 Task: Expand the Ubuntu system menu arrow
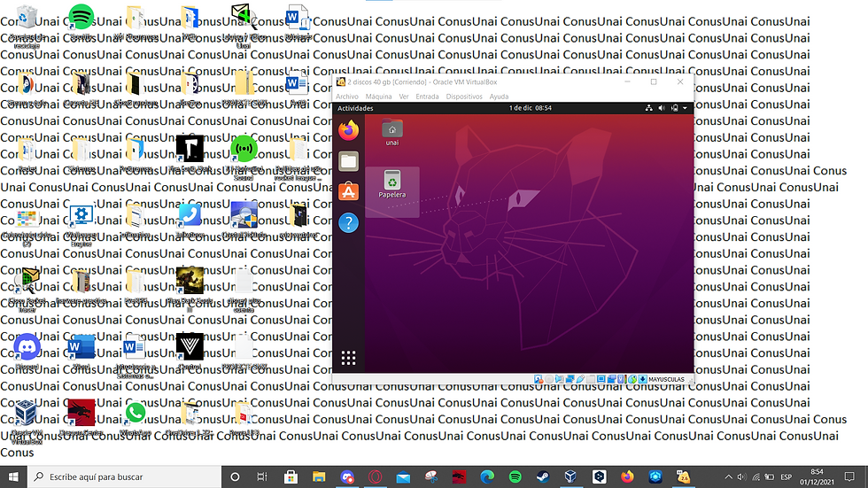(685, 108)
